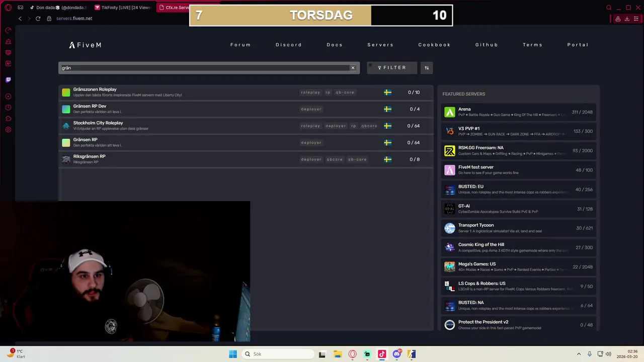The height and width of the screenshot is (362, 644).
Task: Open File Explorer from taskbar
Action: click(338, 354)
